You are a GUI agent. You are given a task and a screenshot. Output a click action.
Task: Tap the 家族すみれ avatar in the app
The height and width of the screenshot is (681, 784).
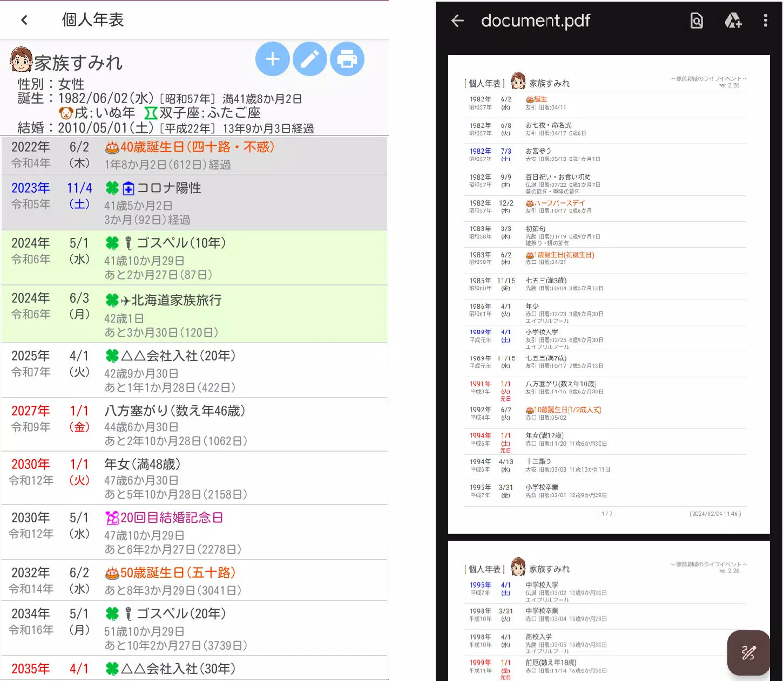click(x=21, y=60)
